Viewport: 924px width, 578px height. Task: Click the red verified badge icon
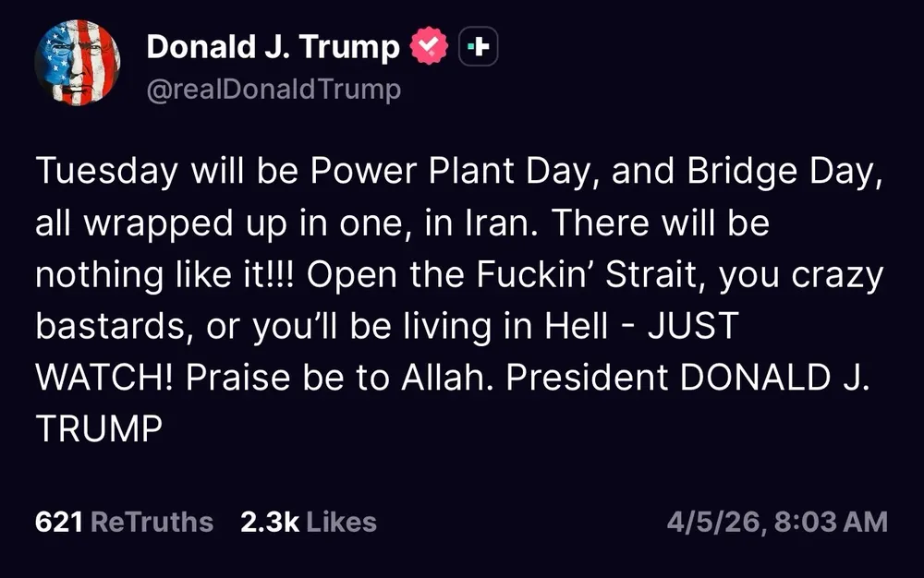click(x=428, y=46)
